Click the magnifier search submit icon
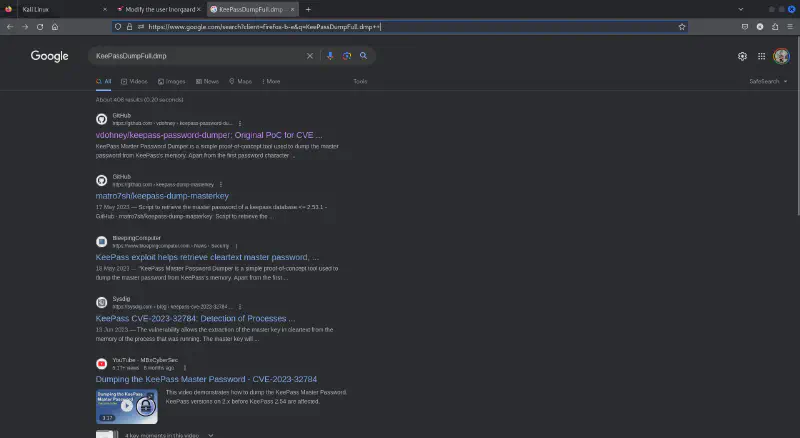This screenshot has width=800, height=438. point(364,56)
